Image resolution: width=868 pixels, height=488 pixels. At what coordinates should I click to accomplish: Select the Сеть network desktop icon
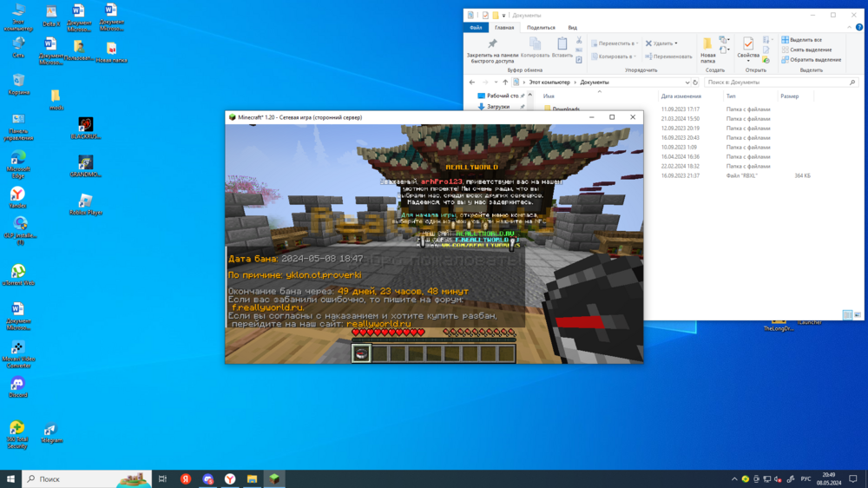(x=18, y=48)
